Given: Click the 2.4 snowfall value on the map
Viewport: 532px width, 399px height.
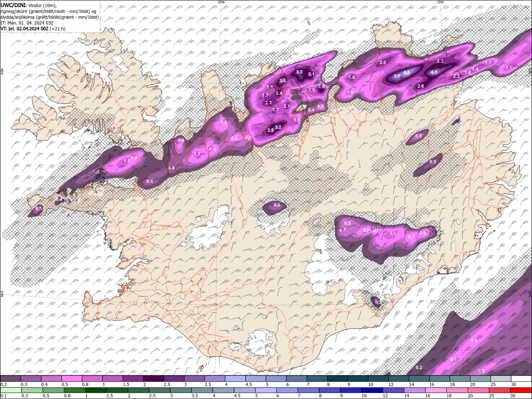Looking at the screenshot, I should pyautogui.click(x=279, y=93).
